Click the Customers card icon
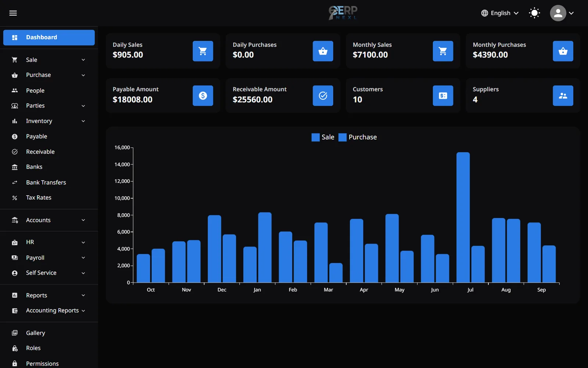 point(443,96)
